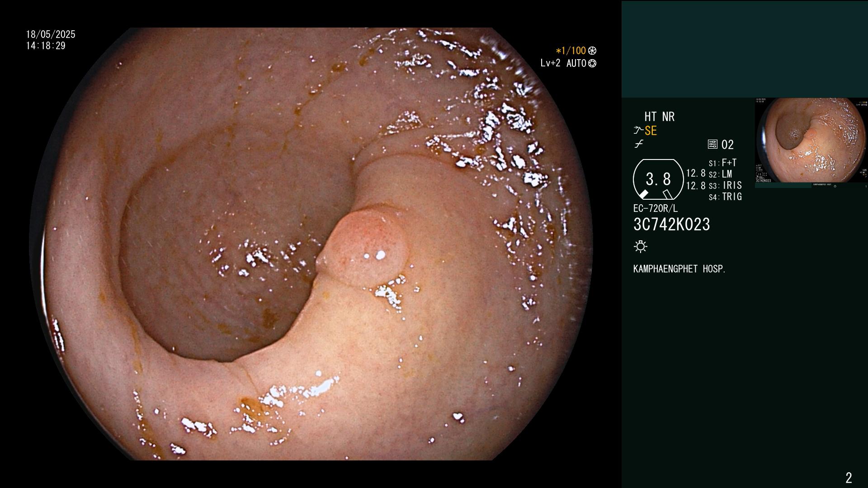
Task: Click the AUTO iris mode icon
Action: pyautogui.click(x=592, y=63)
